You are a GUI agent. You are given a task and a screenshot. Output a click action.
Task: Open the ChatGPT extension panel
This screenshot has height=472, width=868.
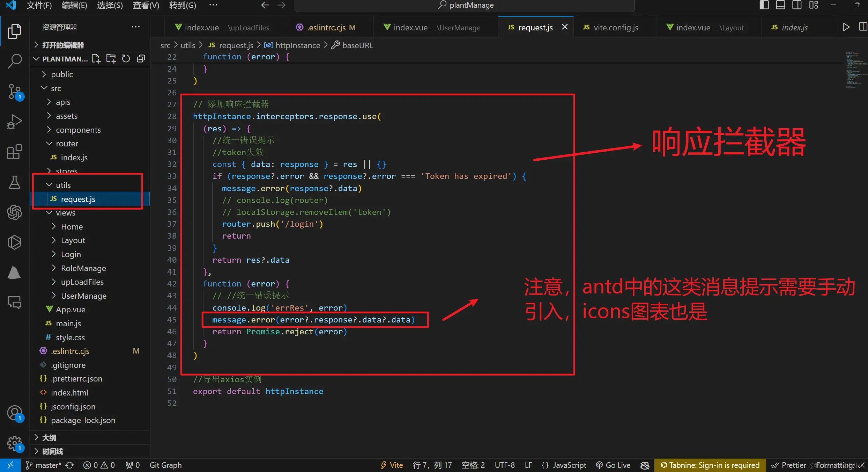[14, 212]
